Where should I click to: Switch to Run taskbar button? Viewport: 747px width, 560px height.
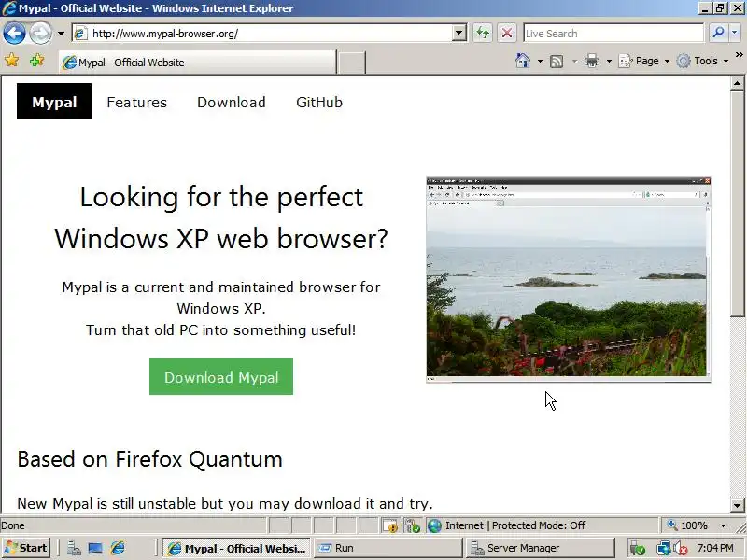point(388,549)
